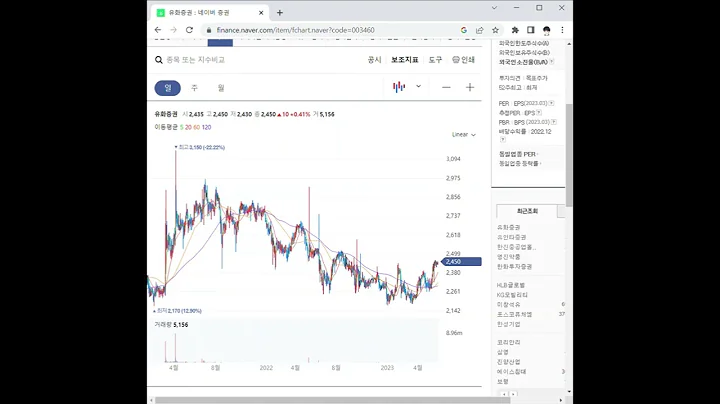View site info lock icon
720x404 pixels.
(x=209, y=30)
